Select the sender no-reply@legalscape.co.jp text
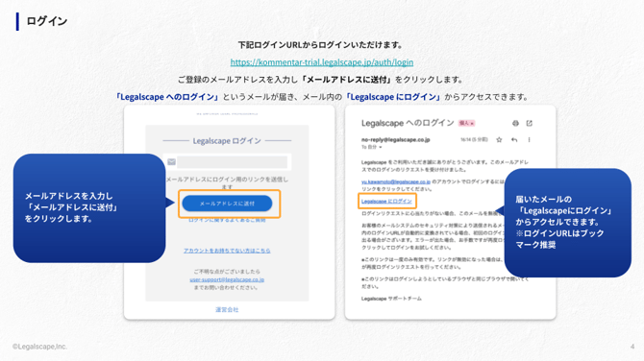Image resolution: width=644 pixels, height=361 pixels. click(395, 140)
